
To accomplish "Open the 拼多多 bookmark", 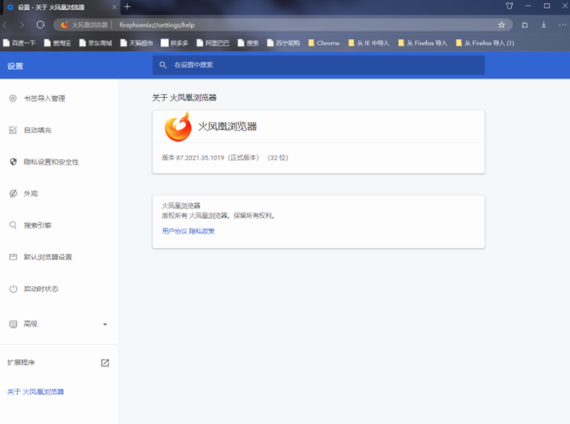I will pos(174,43).
